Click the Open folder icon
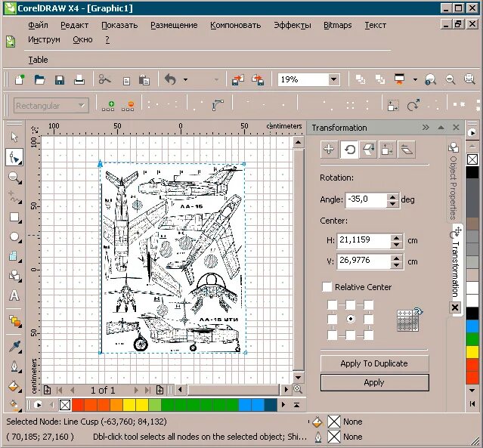Image resolution: width=483 pixels, height=448 pixels. (x=40, y=80)
